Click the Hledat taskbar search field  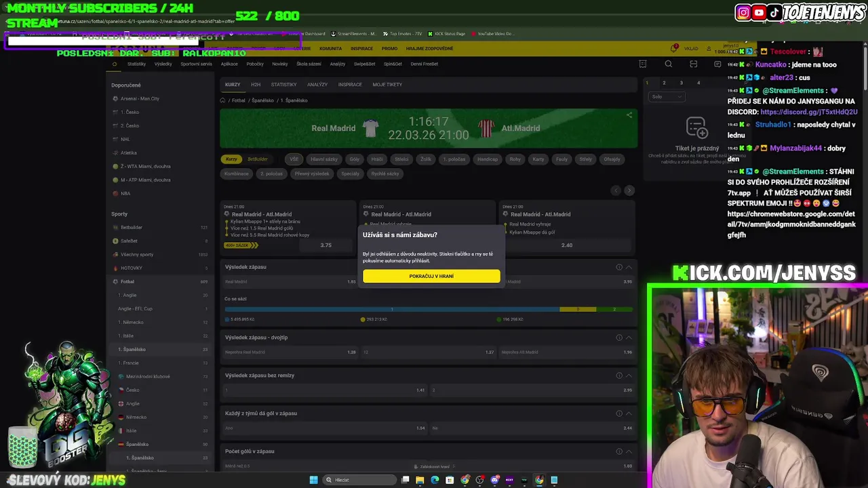pos(358,480)
